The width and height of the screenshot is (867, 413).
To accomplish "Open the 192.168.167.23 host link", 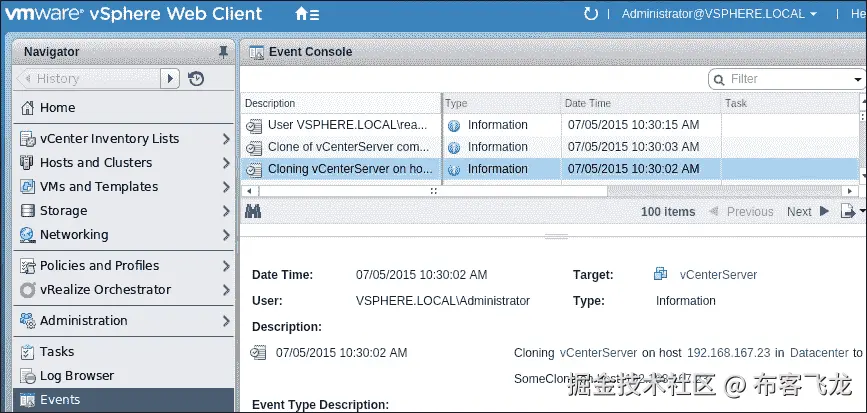I will pyautogui.click(x=728, y=353).
